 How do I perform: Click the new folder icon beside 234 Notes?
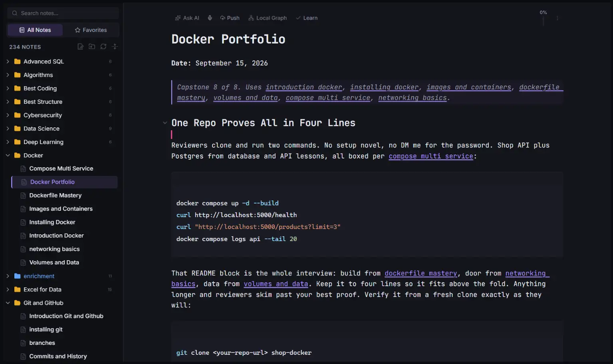(x=92, y=47)
